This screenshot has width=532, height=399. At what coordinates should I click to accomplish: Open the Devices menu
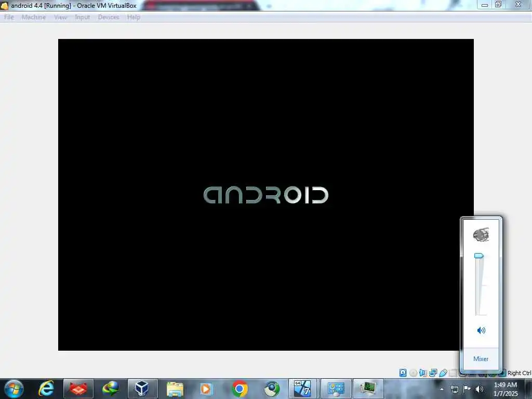pos(109,17)
